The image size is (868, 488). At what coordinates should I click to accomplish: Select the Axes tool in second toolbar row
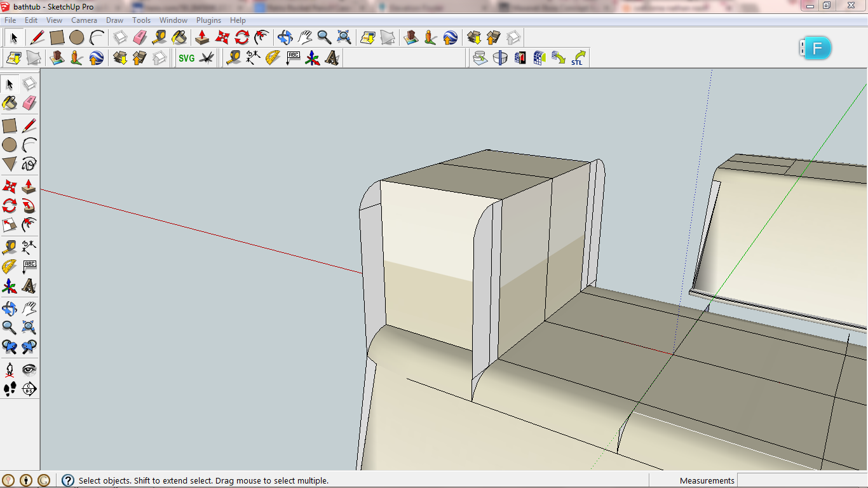tap(313, 58)
